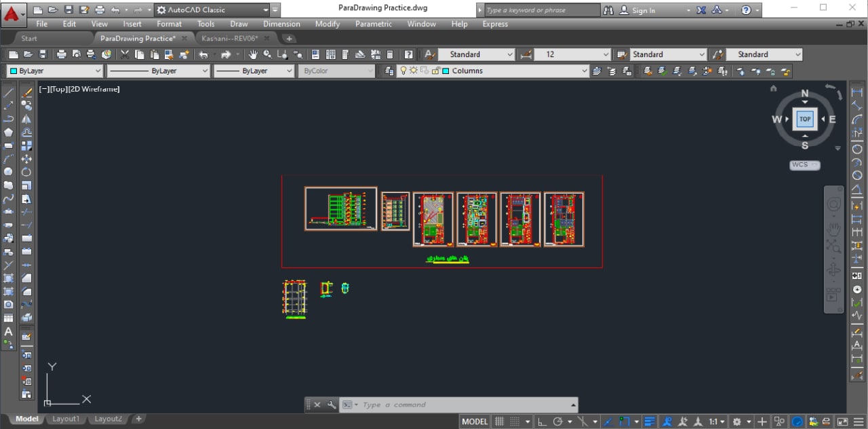Select the Mirror modify tool
The height and width of the screenshot is (429, 868).
26,118
